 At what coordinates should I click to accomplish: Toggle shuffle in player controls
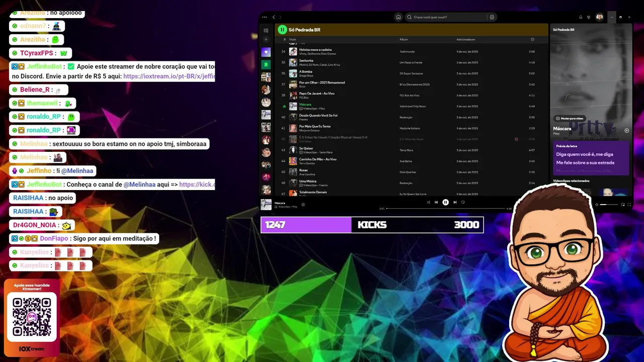point(428,202)
